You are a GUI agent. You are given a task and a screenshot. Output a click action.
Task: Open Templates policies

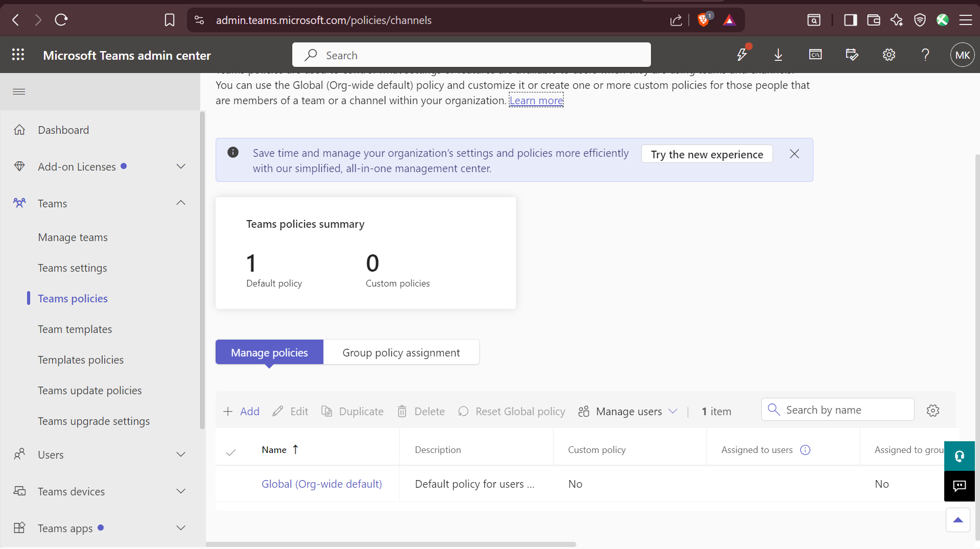(x=81, y=360)
